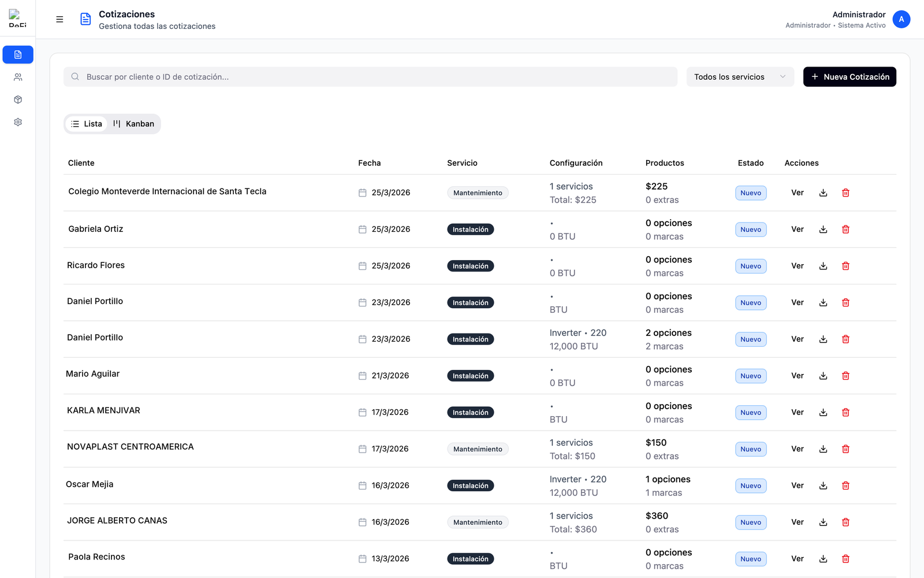Download NOVAPLAST CENTROAMERICA quotation
924x578 pixels.
pyautogui.click(x=824, y=449)
